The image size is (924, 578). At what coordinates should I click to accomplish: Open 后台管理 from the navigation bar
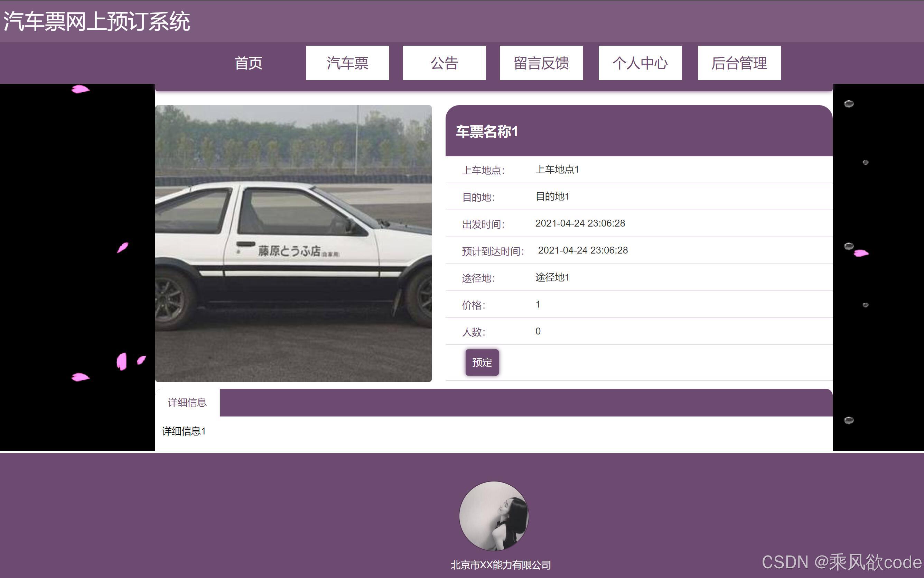[x=739, y=63]
